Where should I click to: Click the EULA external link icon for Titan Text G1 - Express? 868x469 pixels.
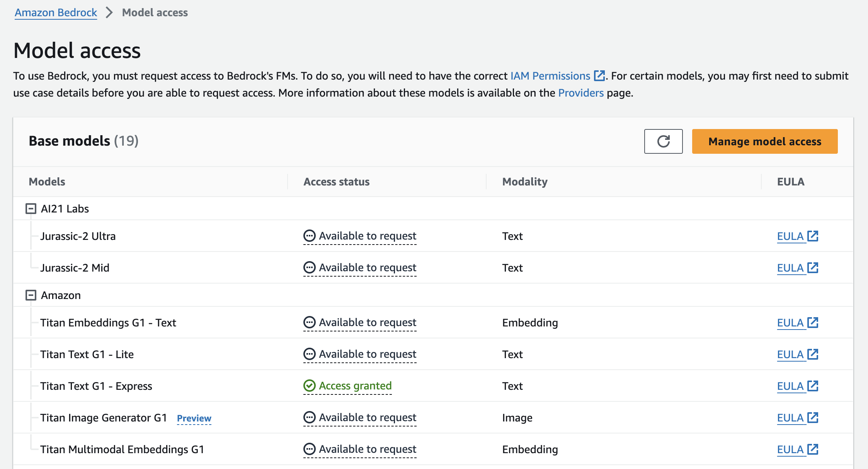coord(813,385)
